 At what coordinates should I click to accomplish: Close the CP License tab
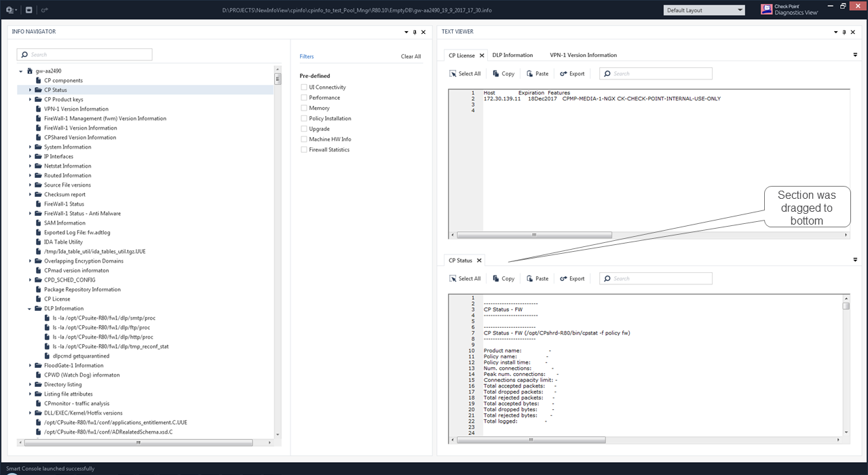(x=482, y=56)
